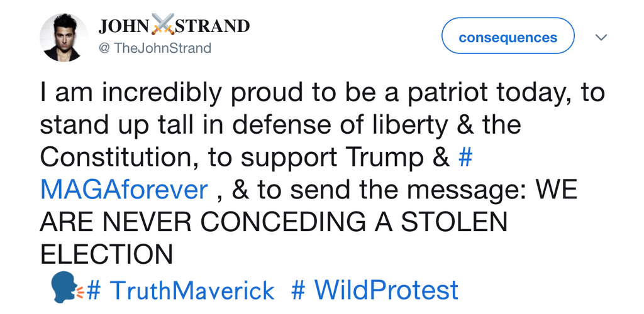Follow the MAGAforever hashtag link

[124, 189]
